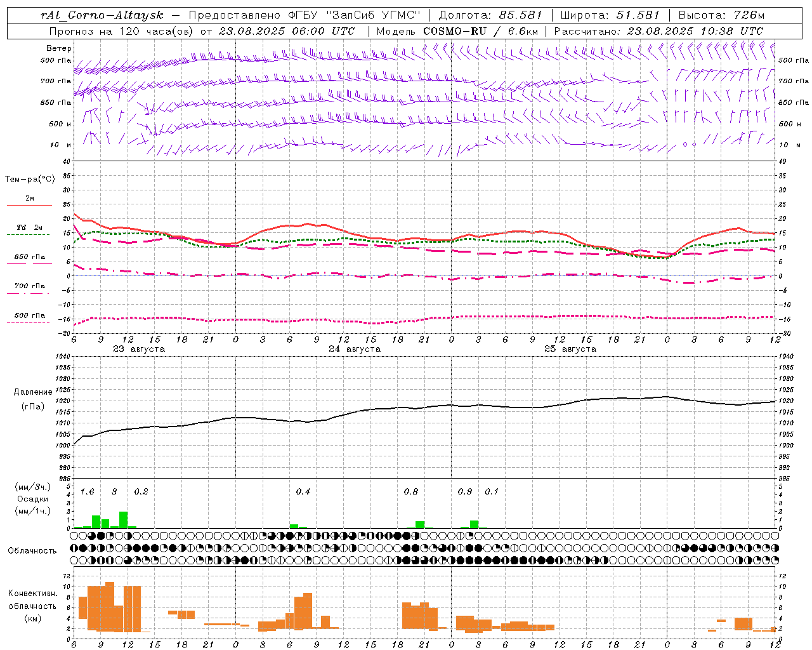Click the Ветер wind panel label
Screen dimensions: 812x650
coord(59,48)
